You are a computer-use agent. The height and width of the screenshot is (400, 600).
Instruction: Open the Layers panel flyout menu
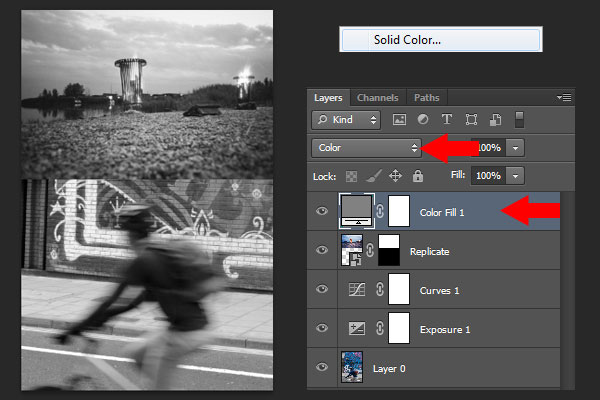tap(564, 98)
